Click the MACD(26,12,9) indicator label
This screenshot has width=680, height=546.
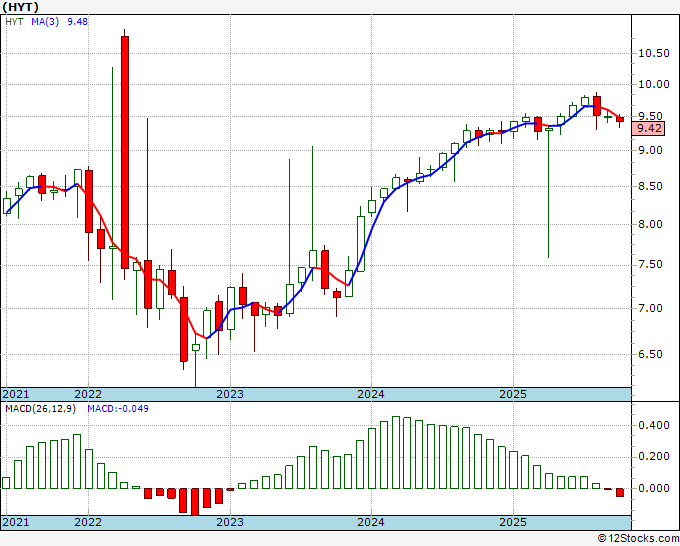coord(41,409)
